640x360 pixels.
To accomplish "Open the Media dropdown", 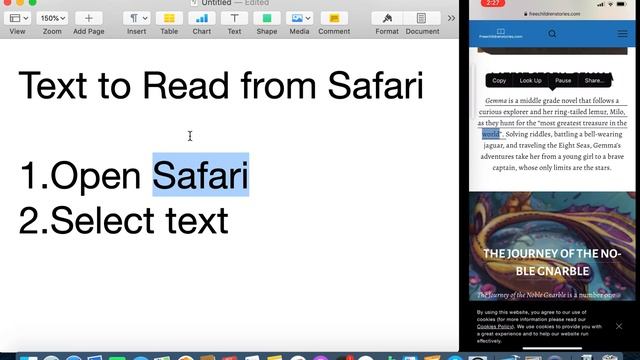I will [x=300, y=18].
